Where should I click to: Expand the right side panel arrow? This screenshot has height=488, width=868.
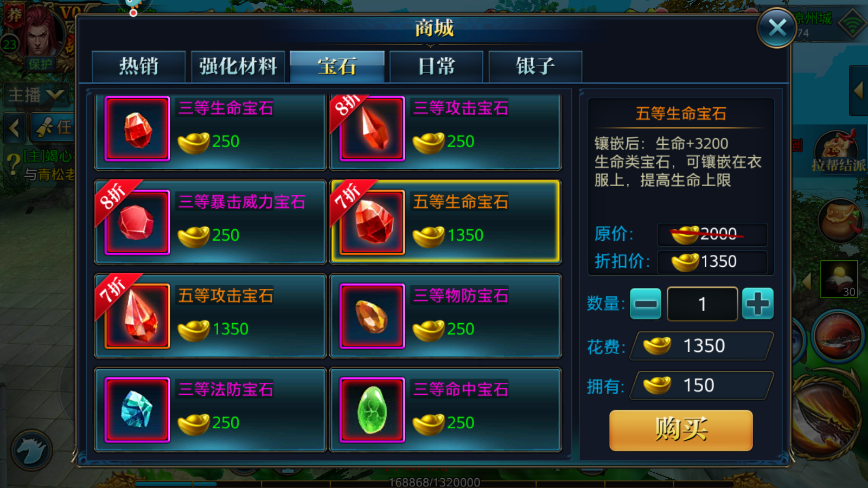click(858, 90)
